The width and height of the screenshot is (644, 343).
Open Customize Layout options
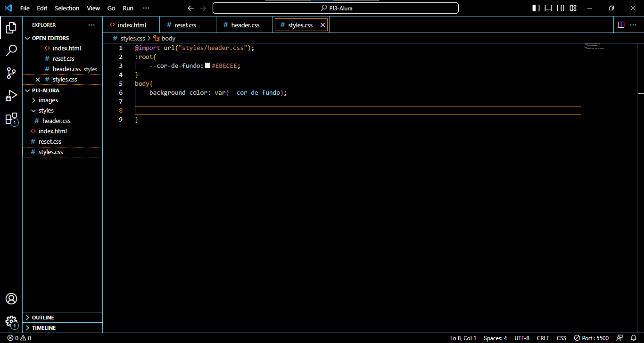(x=573, y=8)
